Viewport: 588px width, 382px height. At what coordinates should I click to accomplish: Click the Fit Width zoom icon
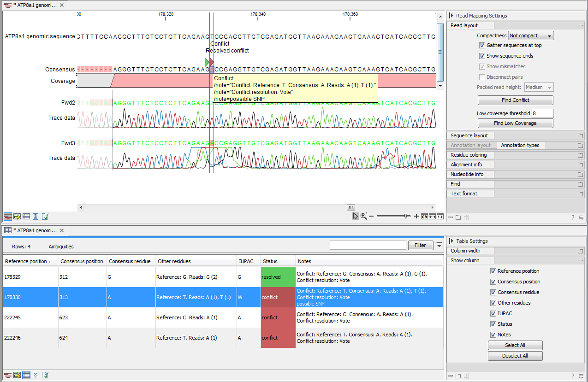[432, 217]
